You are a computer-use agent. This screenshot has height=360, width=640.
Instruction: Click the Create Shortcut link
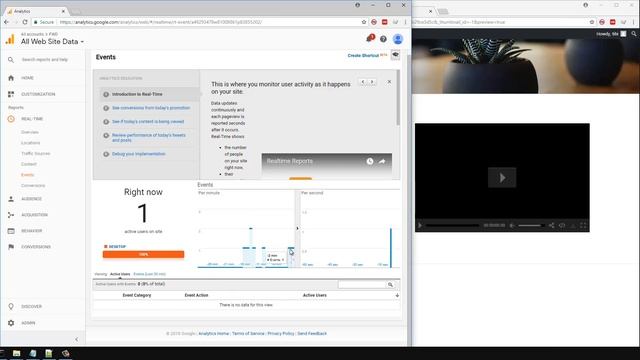coord(363,56)
